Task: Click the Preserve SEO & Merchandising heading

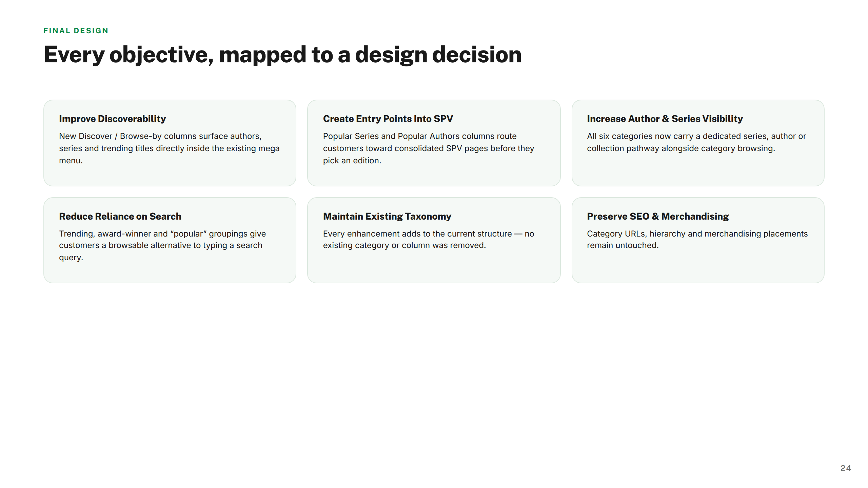Action: (x=658, y=216)
